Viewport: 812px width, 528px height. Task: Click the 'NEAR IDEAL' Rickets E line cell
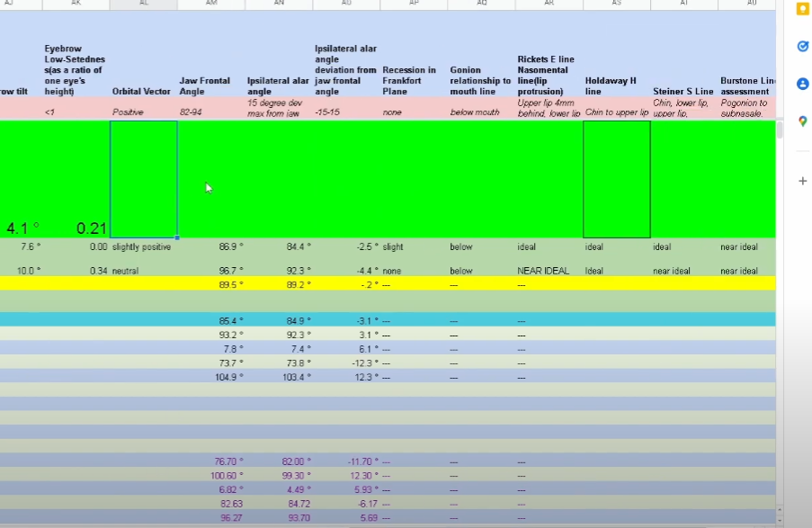pyautogui.click(x=549, y=271)
